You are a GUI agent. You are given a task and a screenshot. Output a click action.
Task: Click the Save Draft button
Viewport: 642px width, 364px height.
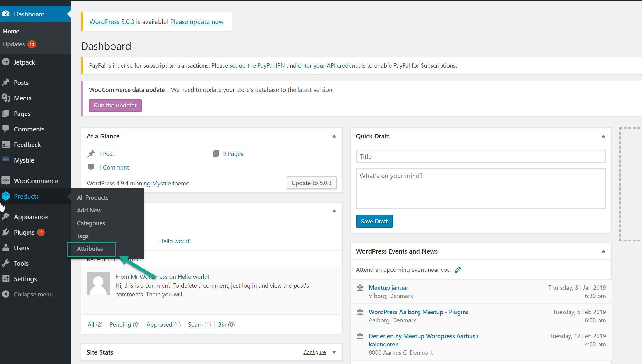click(374, 221)
